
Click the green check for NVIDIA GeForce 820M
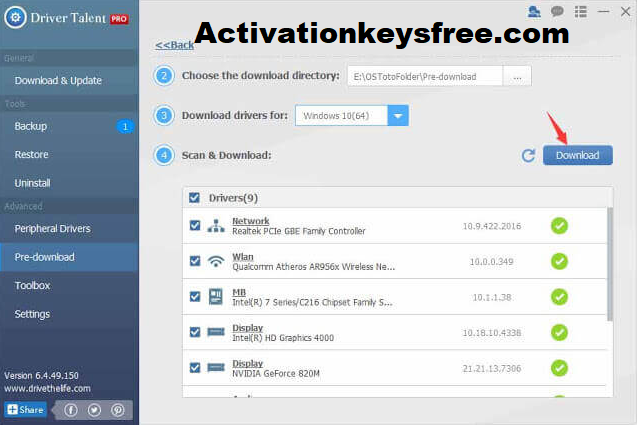559,368
